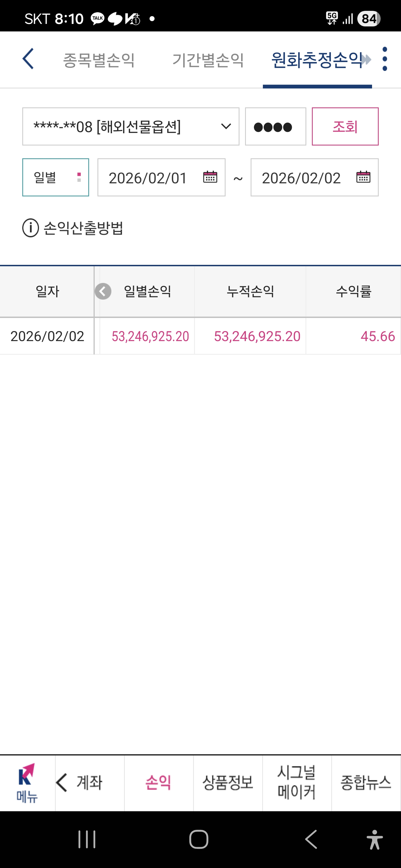Switch to the 종목별손익 tab
Screen dimensions: 401x868
[99, 60]
